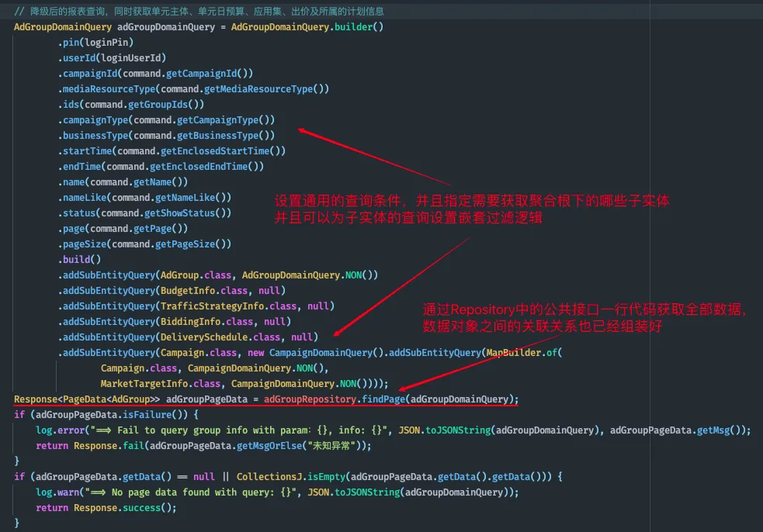Click the getGroupIds() call

[x=166, y=105]
